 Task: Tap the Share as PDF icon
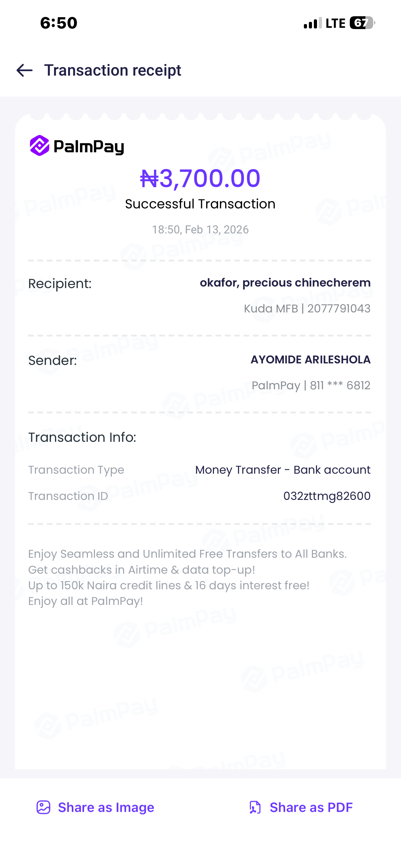(255, 807)
